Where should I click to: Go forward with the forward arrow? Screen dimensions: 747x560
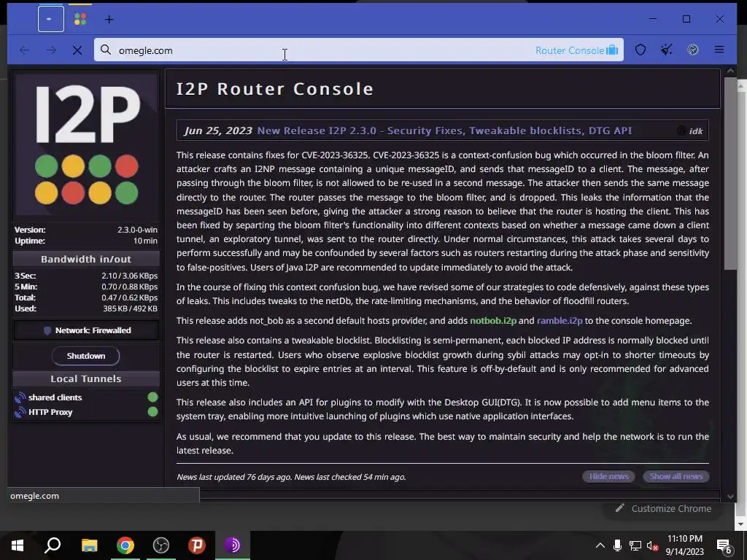pos(51,50)
